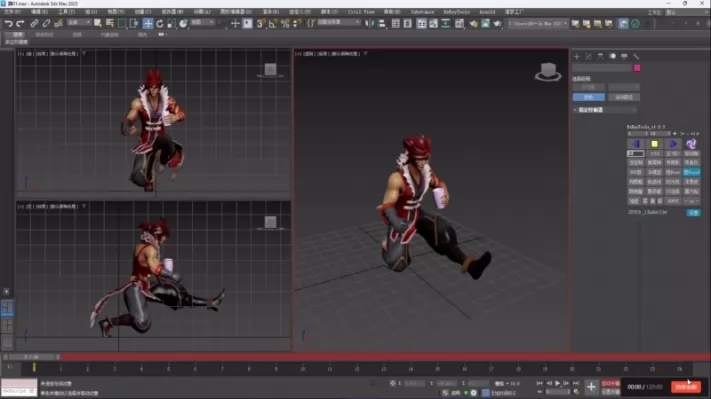Toggle Absolute/Offset transform type-in mode
The width and height of the screenshot is (711, 399).
pos(393,384)
